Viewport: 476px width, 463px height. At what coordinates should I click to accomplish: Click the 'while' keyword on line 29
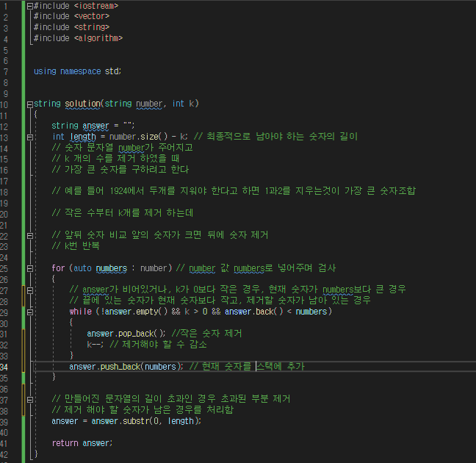tap(81, 312)
